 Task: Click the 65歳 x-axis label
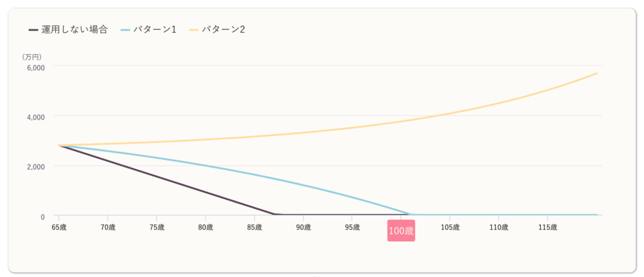pyautogui.click(x=59, y=227)
